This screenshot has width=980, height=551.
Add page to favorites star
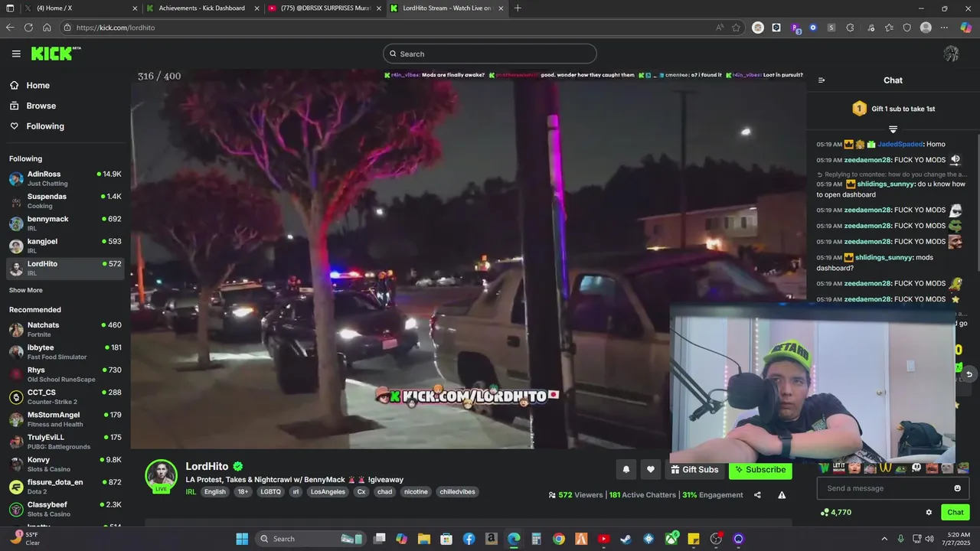pos(736,28)
